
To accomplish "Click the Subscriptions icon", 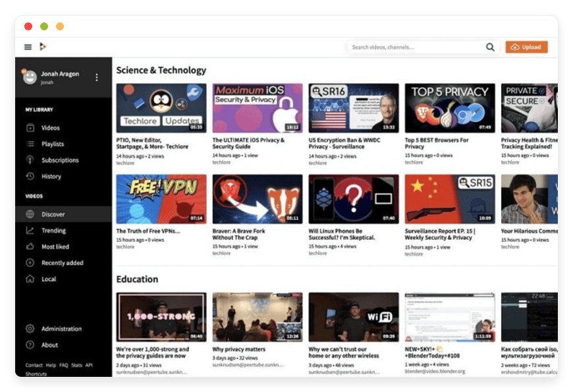I will pyautogui.click(x=30, y=160).
